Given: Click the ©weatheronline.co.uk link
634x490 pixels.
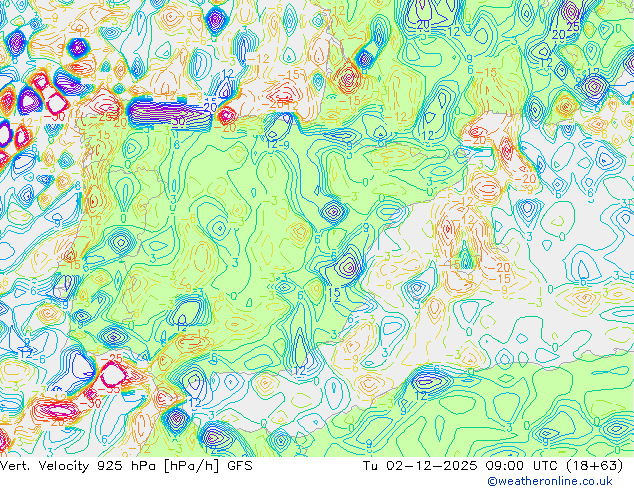Looking at the screenshot, I should (550, 481).
